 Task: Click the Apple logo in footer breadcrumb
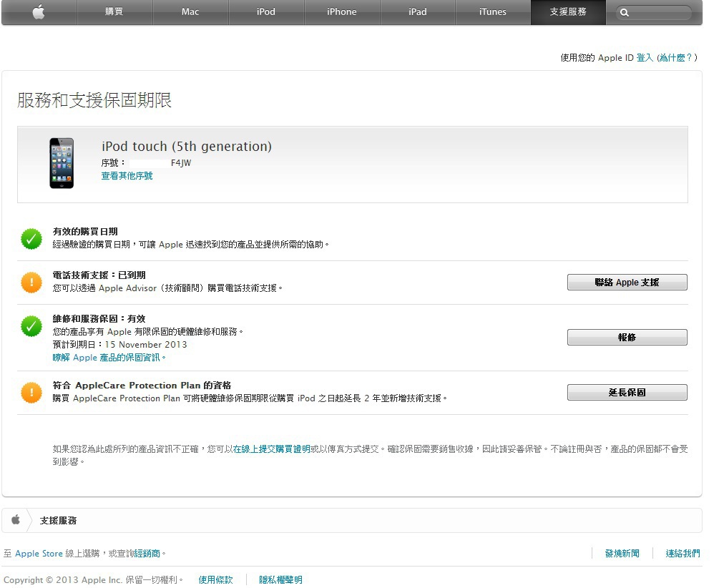(x=16, y=520)
